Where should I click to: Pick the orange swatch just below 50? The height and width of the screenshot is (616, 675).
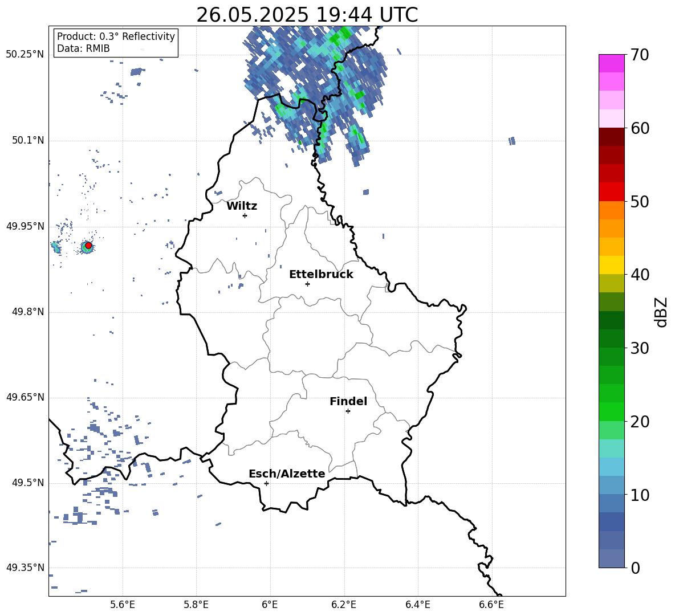pyautogui.click(x=611, y=210)
